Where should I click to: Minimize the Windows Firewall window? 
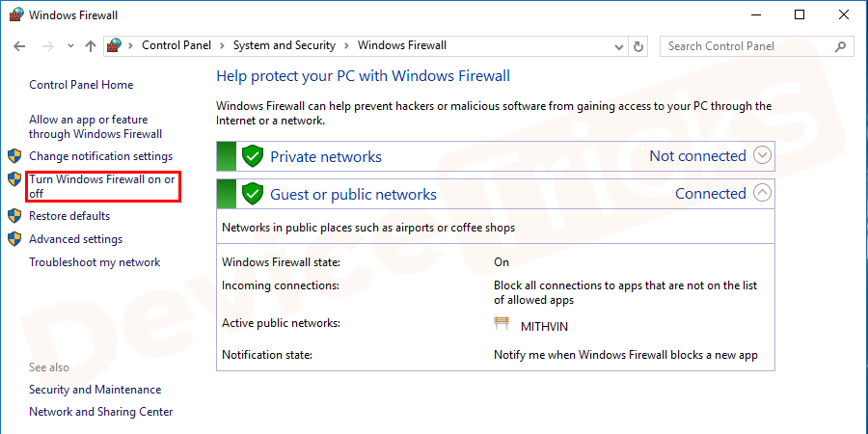coord(755,14)
